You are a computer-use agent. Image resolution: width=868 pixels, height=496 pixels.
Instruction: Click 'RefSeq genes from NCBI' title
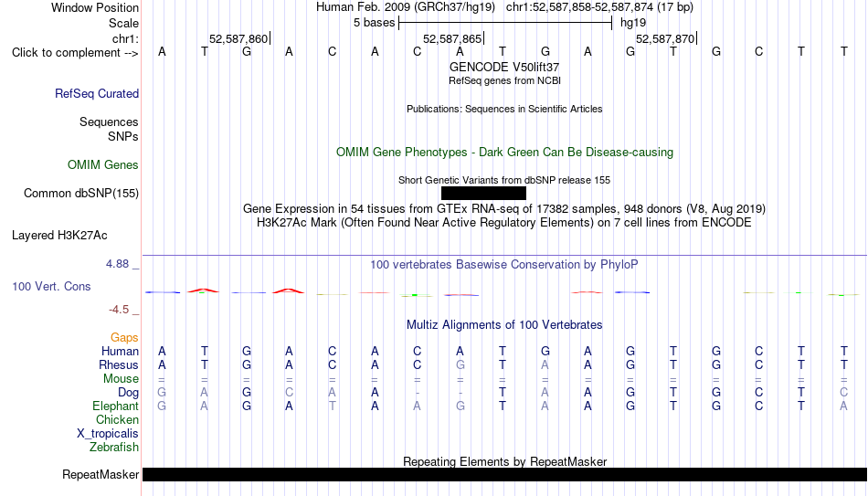(504, 80)
